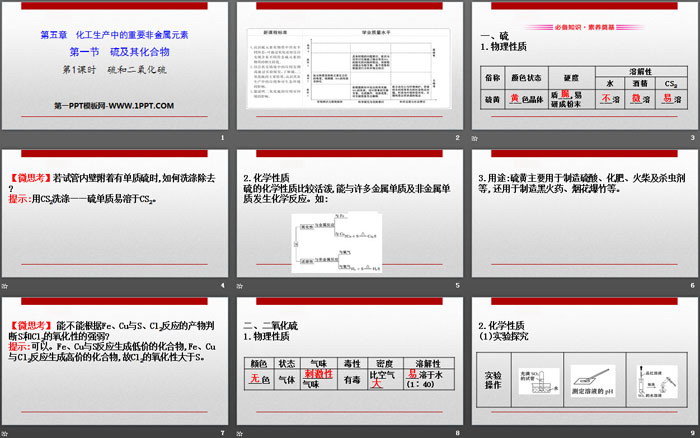Image resolution: width=700 pixels, height=438 pixels.
Task: Click slide number 6 label
Action: (x=693, y=285)
